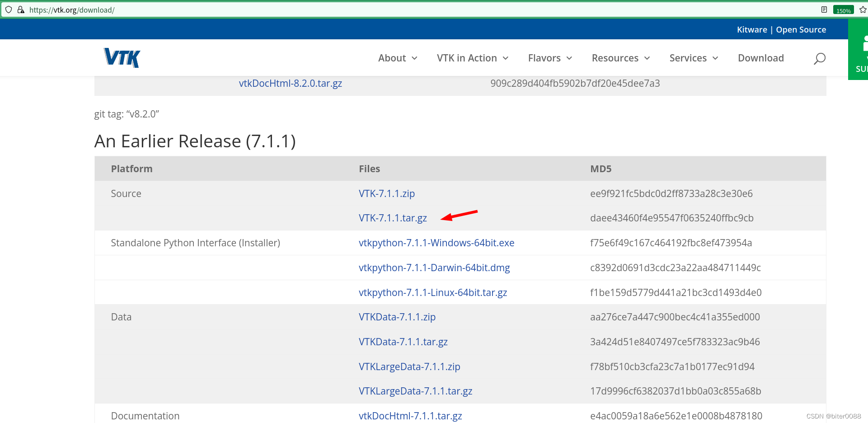Open the Services menu

[x=688, y=58]
